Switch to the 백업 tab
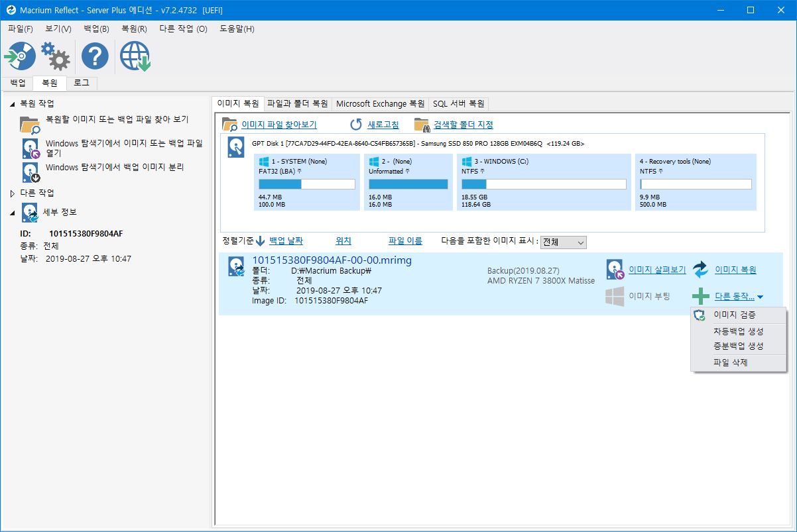 point(18,83)
